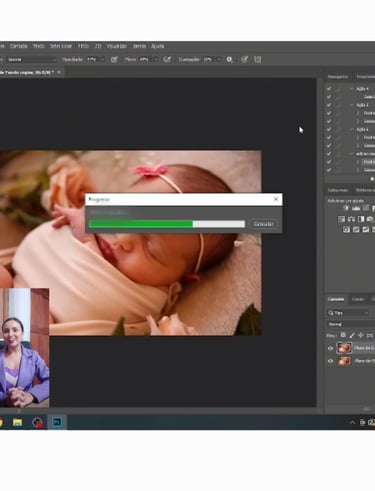This screenshot has height=491, width=375.
Task: Click the baby photo on the canvas
Action: point(131,243)
